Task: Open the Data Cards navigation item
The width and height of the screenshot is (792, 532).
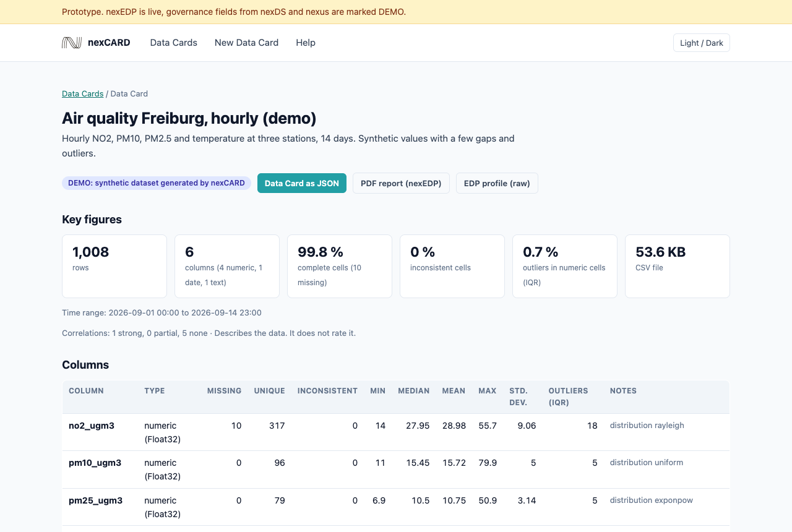Action: (174, 43)
